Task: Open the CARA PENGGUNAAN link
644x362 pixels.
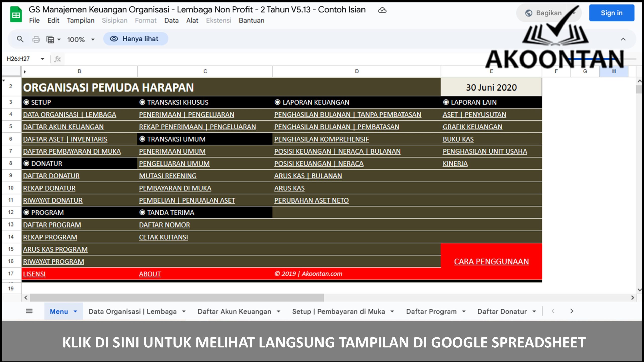Action: click(x=491, y=261)
